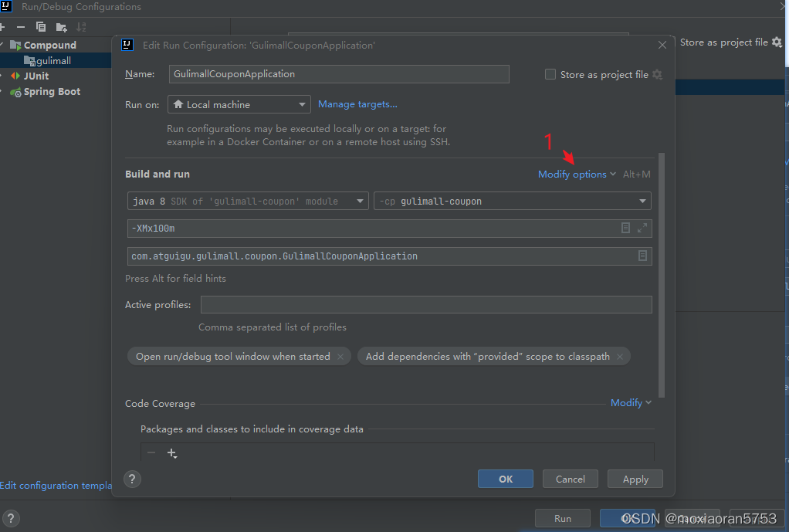Sort configurations alphabetically using the toolbar icon
The image size is (789, 532).
pyautogui.click(x=81, y=27)
